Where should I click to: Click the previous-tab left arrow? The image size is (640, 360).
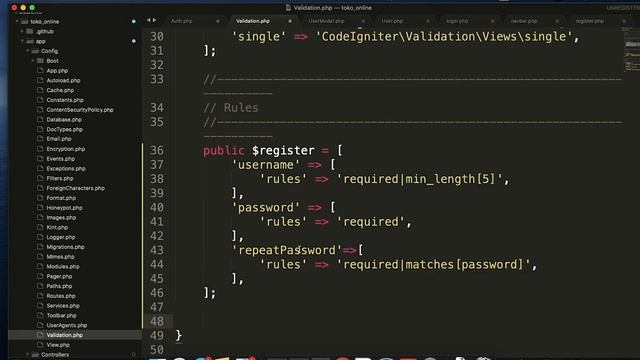[x=149, y=20]
